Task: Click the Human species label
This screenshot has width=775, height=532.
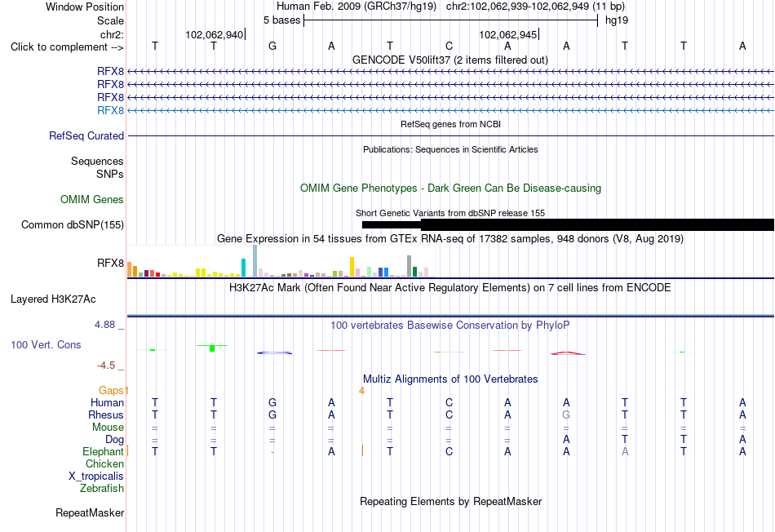Action: pyautogui.click(x=107, y=402)
